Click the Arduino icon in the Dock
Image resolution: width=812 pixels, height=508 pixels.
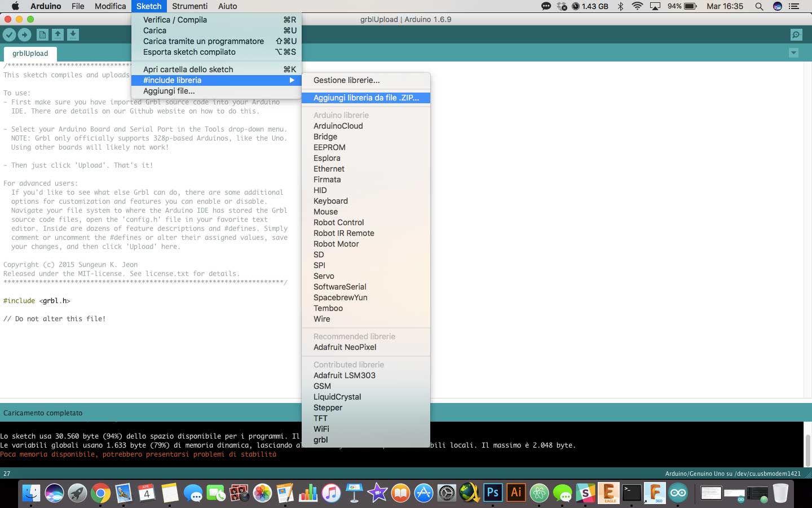pyautogui.click(x=678, y=493)
